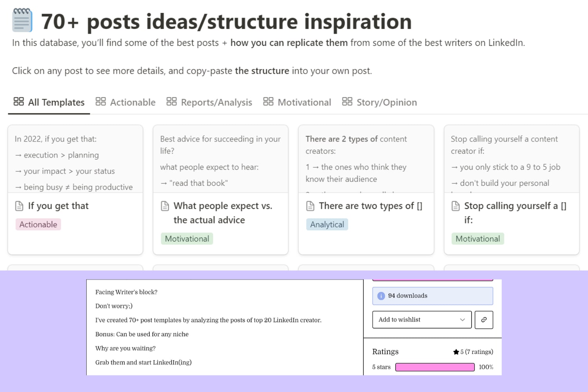Switch to the Actionable tab
Screen dimensions: 588x392
pos(125,102)
